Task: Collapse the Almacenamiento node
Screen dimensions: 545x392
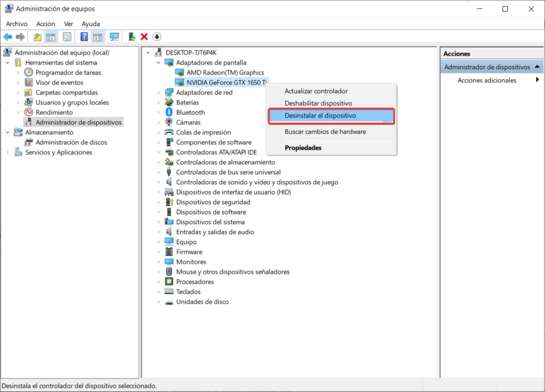Action: coord(8,132)
